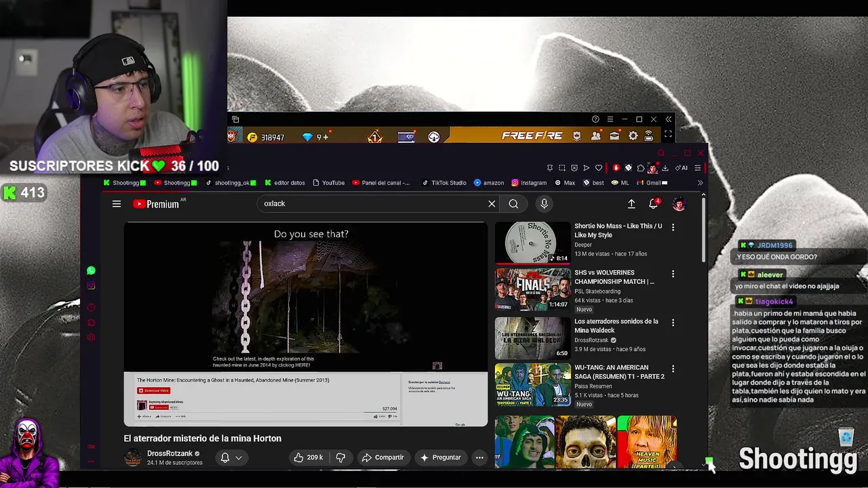
Task: Click the browser snapshot capture icon
Action: tap(562, 167)
